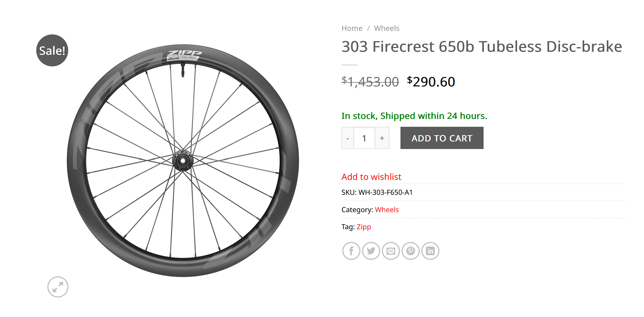Share product on LinkedIn

point(430,251)
